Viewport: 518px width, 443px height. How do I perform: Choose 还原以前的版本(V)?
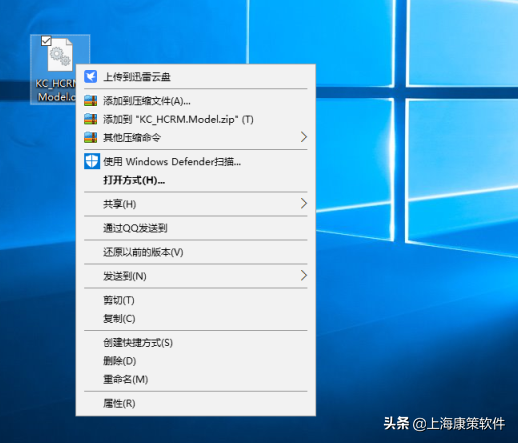point(196,252)
